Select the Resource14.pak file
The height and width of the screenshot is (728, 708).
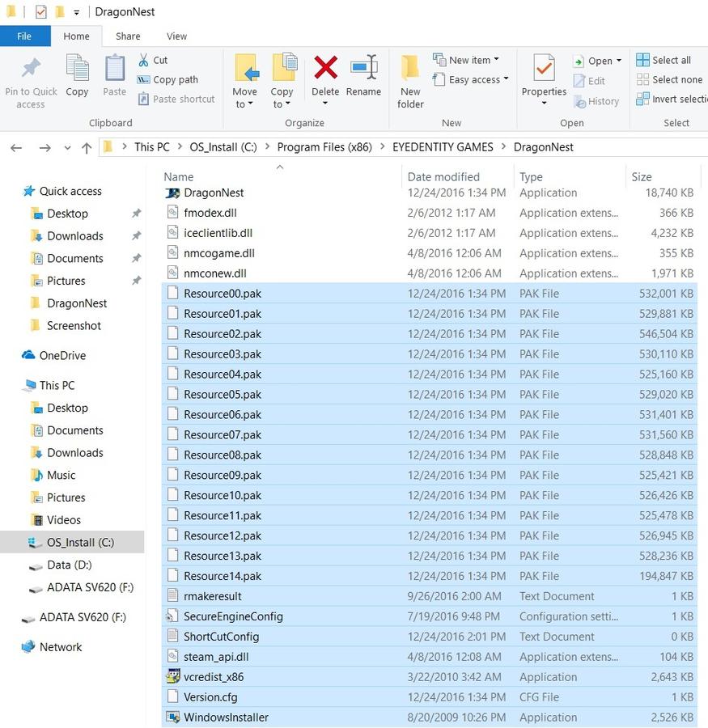pyautogui.click(x=430, y=576)
